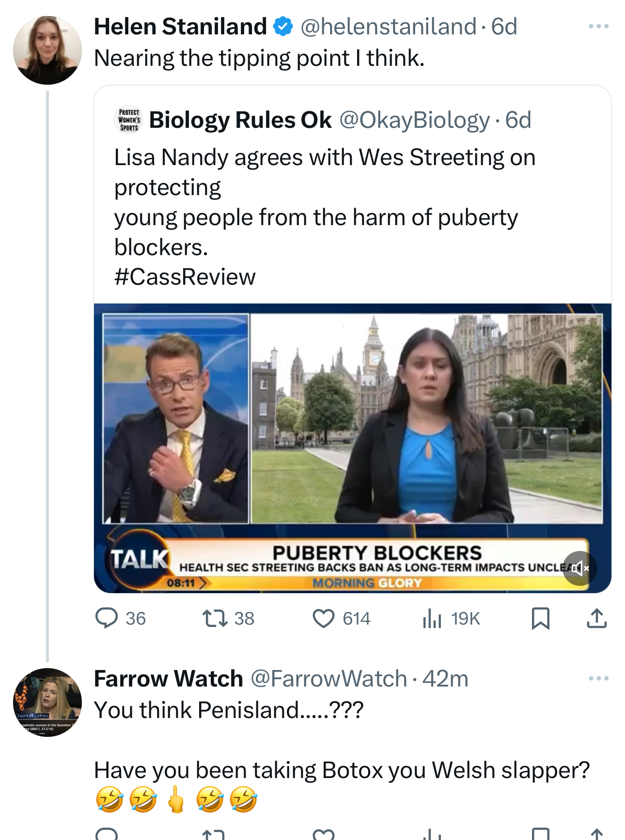This screenshot has width=625, height=840.
Task: Retweet Helen Staniland's post
Action: [x=215, y=618]
